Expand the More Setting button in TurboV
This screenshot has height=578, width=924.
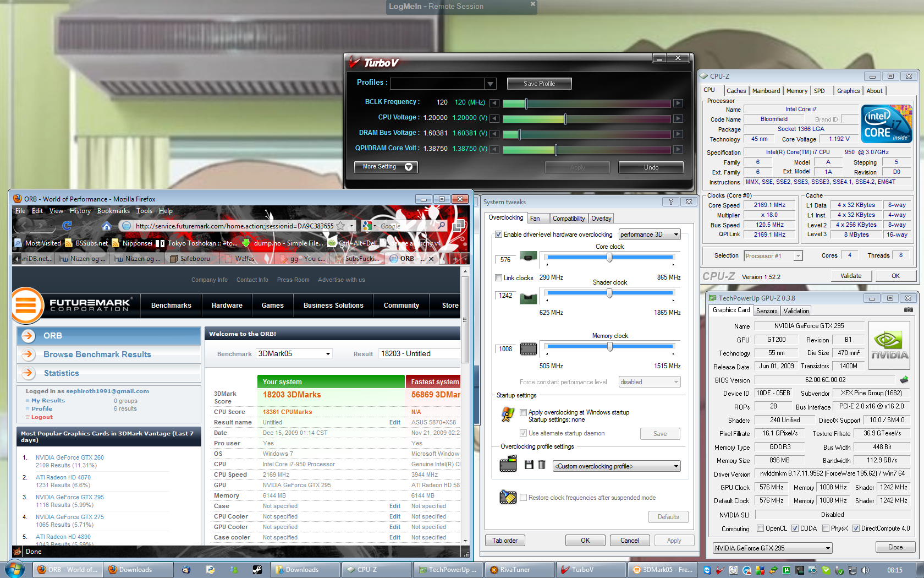click(x=386, y=167)
